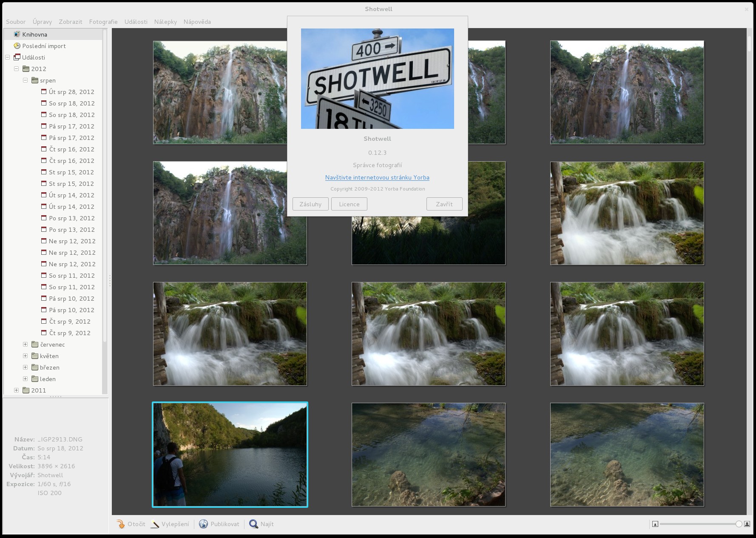Viewport: 756px width, 538px height.
Task: Expand the březen month node
Action: click(x=26, y=367)
